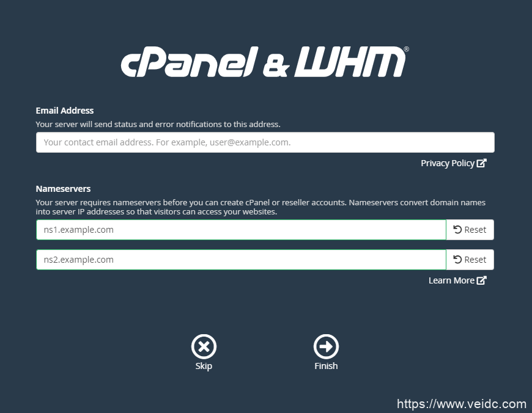Open the Privacy Policy link

(454, 163)
